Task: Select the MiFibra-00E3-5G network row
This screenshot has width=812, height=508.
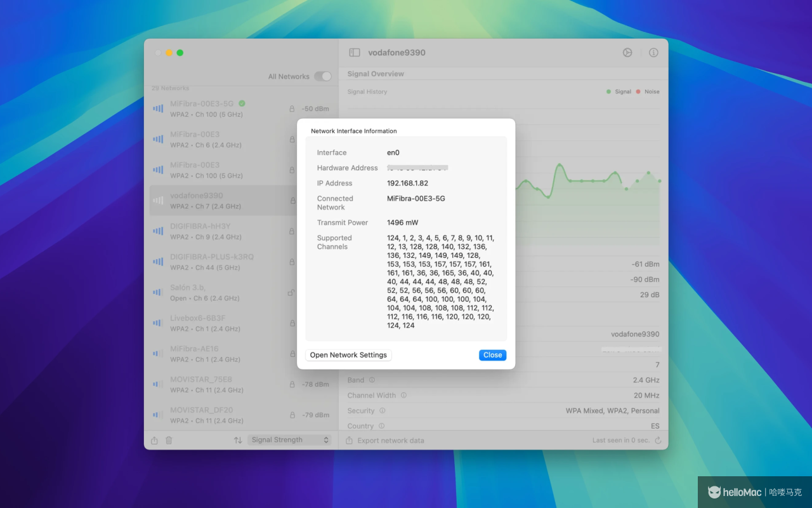Action: click(241, 109)
